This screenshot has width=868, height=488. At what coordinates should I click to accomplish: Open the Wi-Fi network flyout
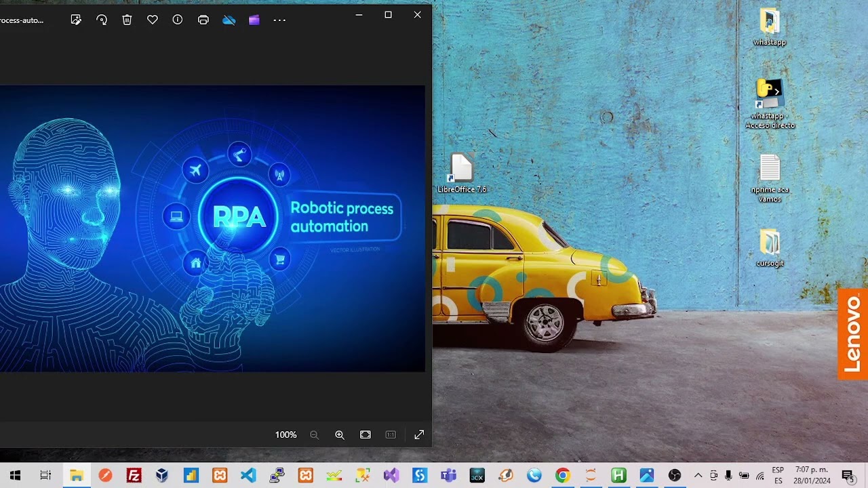coord(760,475)
